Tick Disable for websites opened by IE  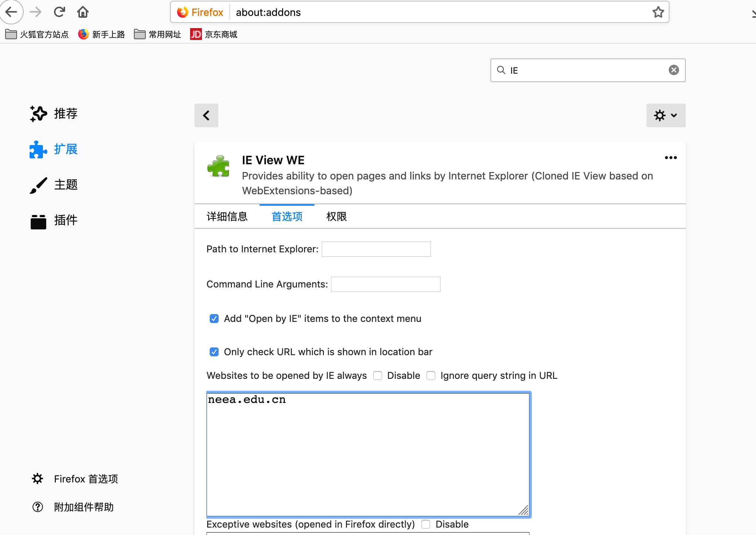coord(378,376)
